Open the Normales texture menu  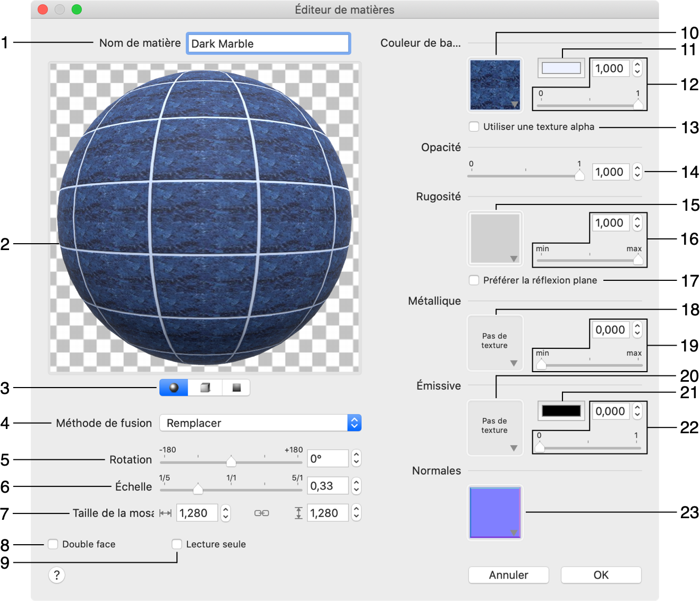(495, 513)
